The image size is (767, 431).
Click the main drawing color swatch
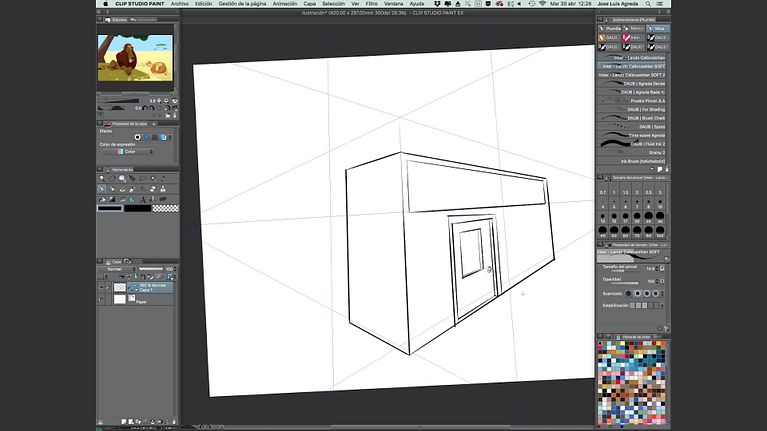pyautogui.click(x=108, y=208)
